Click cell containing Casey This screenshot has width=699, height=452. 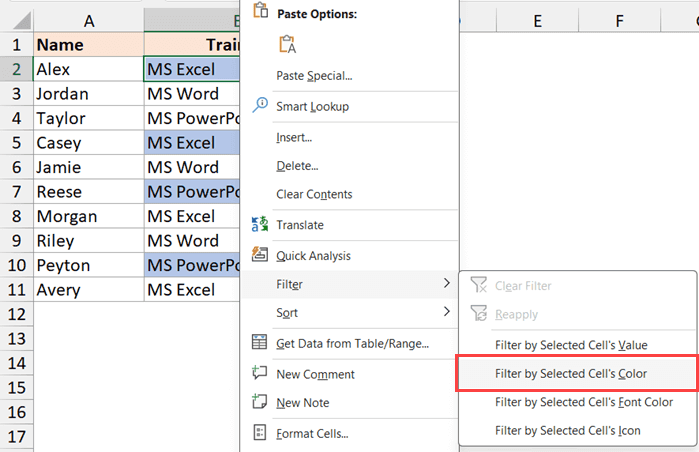(x=89, y=143)
